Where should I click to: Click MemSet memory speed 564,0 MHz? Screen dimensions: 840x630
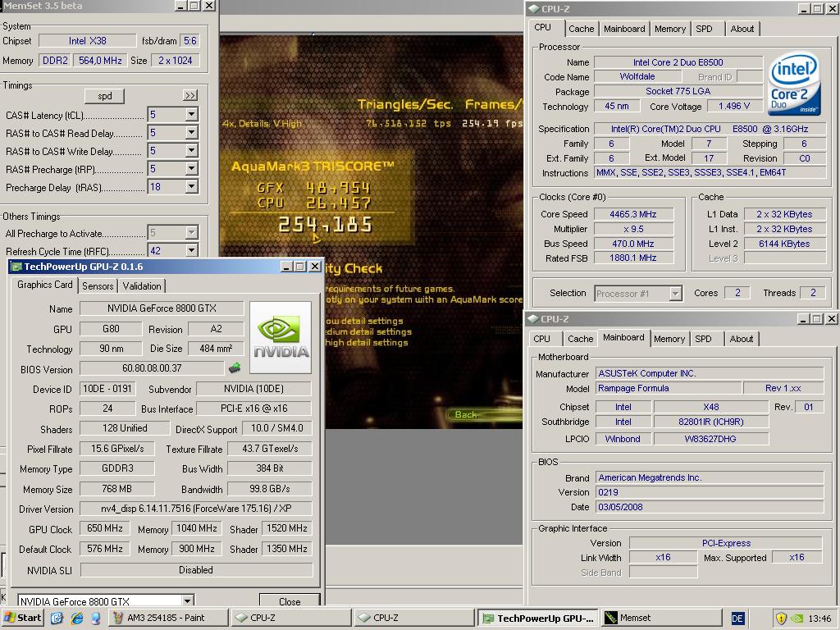tap(100, 61)
